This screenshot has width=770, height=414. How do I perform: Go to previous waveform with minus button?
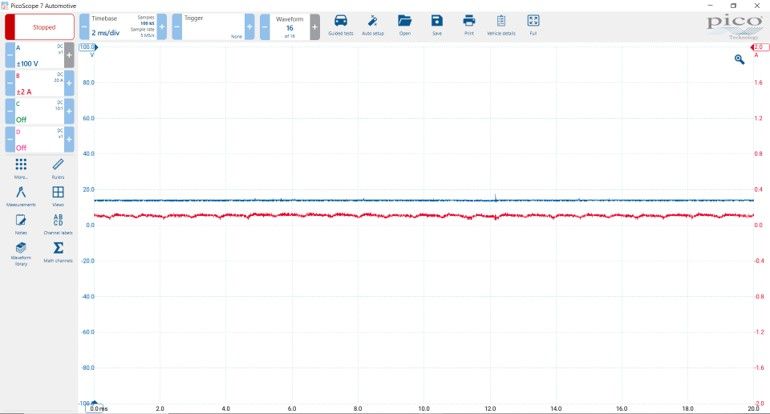coord(265,27)
